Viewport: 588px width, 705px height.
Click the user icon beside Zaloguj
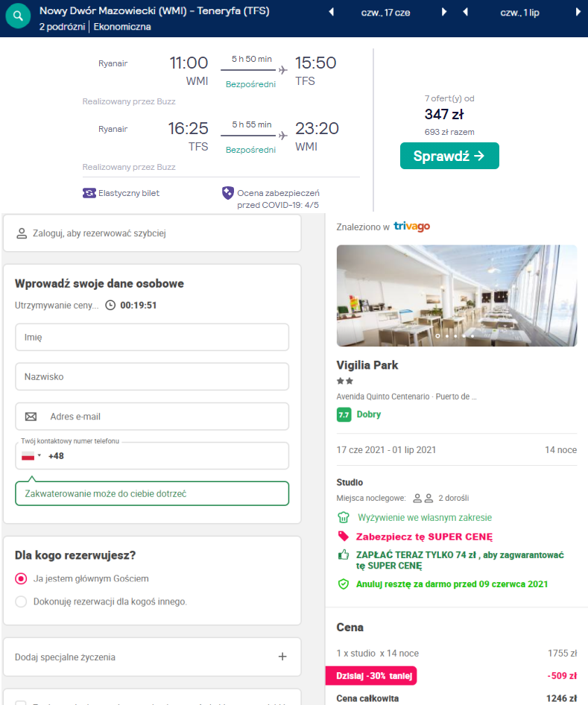click(x=22, y=233)
